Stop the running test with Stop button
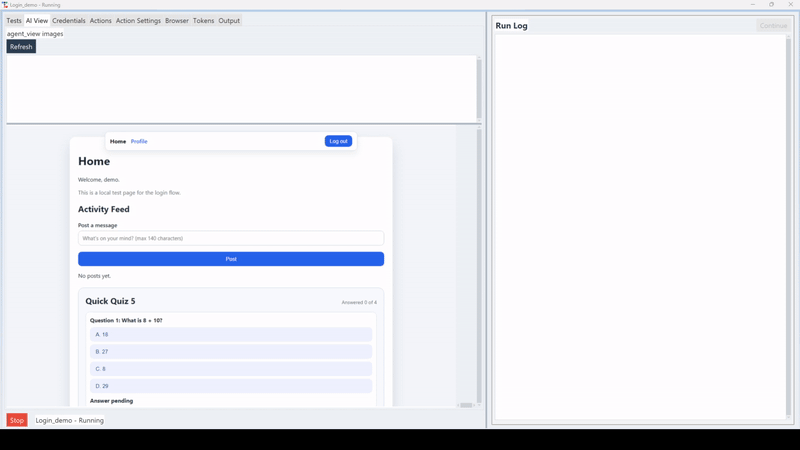The width and height of the screenshot is (800, 450). (17, 420)
